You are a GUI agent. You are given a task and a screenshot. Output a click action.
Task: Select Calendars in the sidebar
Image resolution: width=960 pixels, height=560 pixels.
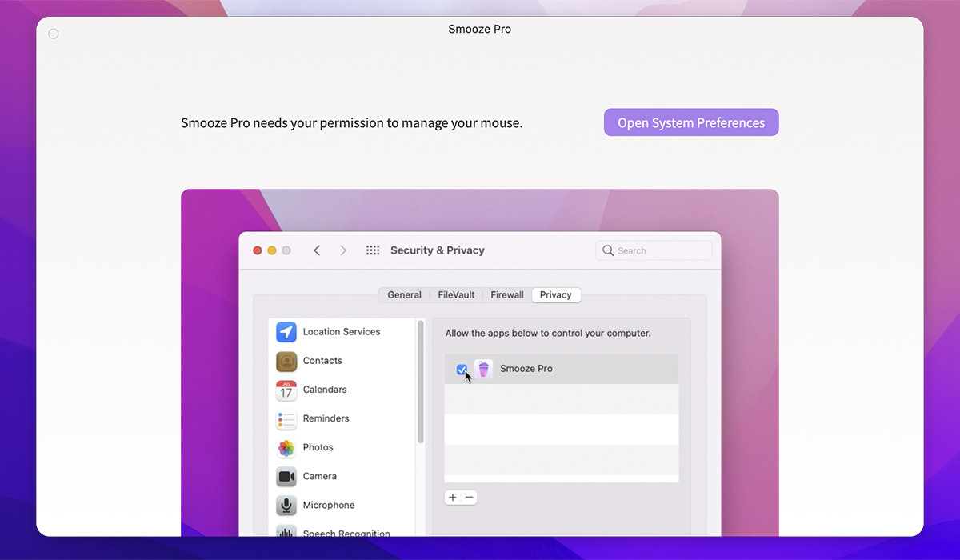[324, 390]
